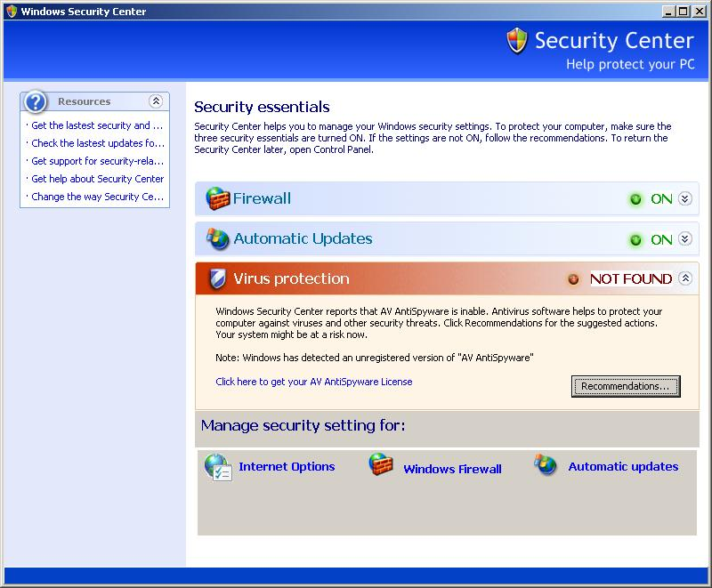Click the Firewall heading text
Viewport: 712px width, 588px height.
click(x=262, y=198)
